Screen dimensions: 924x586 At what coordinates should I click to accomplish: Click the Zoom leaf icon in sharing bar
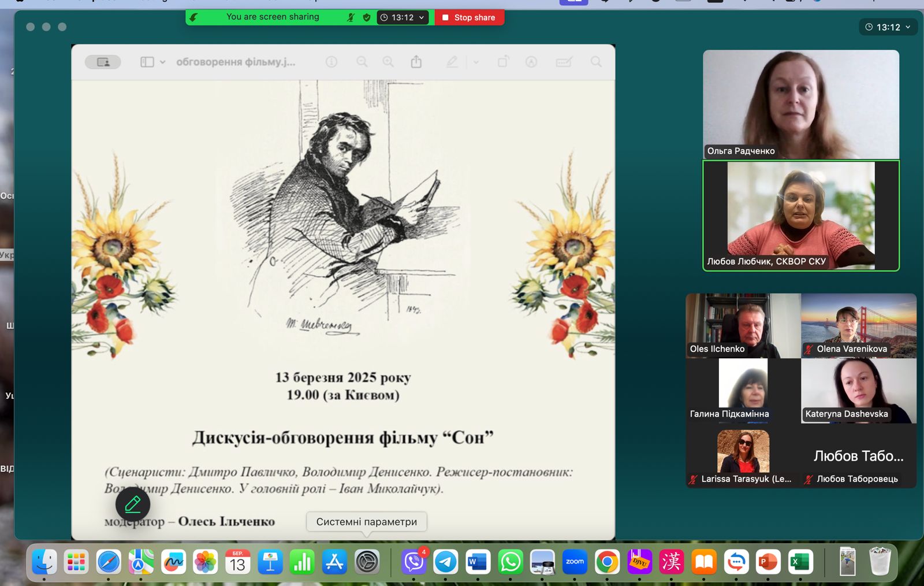tap(194, 17)
